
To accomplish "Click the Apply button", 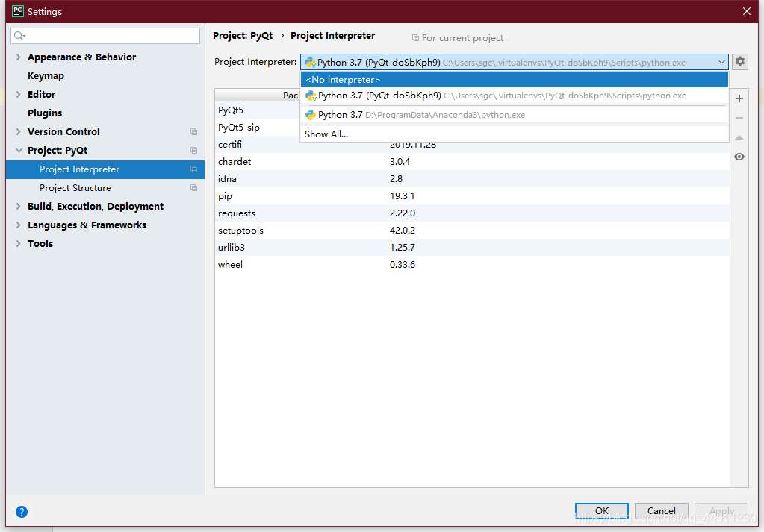I will tap(721, 511).
